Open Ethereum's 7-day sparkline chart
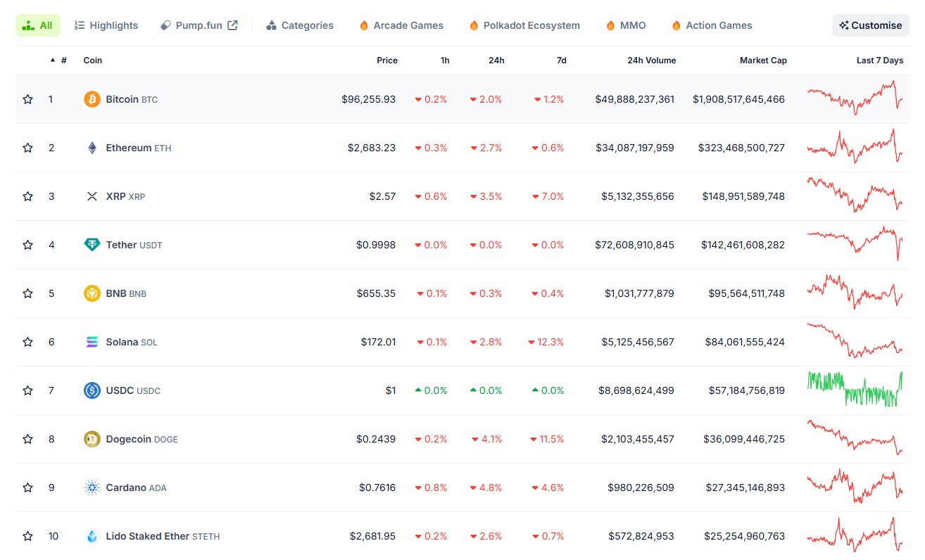The height and width of the screenshot is (560, 925). [855, 146]
